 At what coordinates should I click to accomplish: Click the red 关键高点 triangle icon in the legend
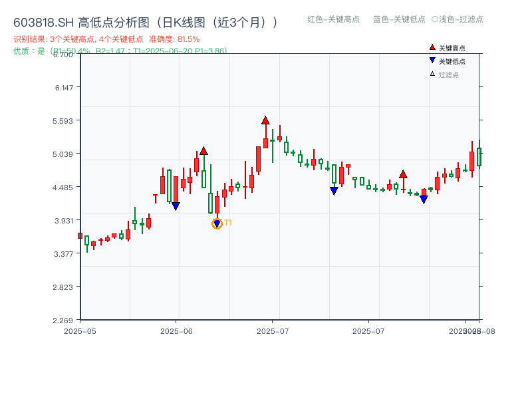[x=432, y=47]
